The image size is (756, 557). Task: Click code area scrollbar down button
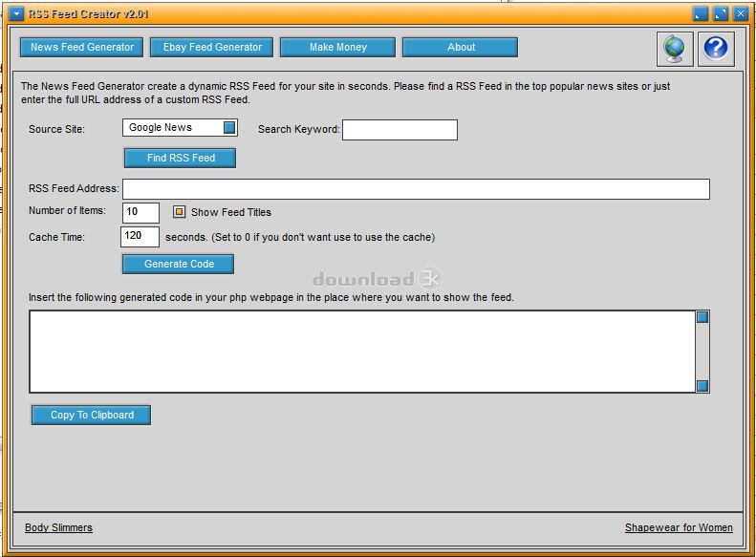click(702, 386)
